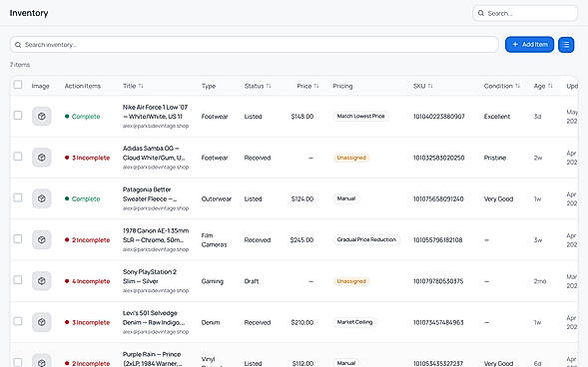The image size is (588, 367).
Task: Open Patagonia Better Sweater image placeholder
Action: (x=42, y=198)
